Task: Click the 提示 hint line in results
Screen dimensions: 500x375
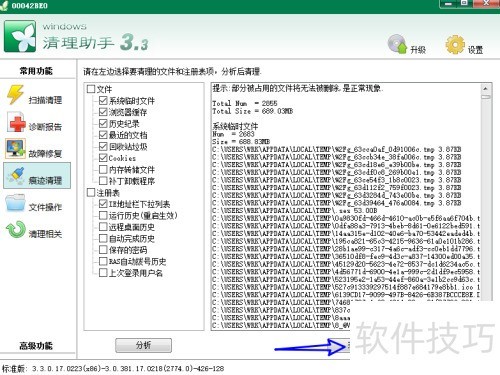Action: tap(298, 88)
